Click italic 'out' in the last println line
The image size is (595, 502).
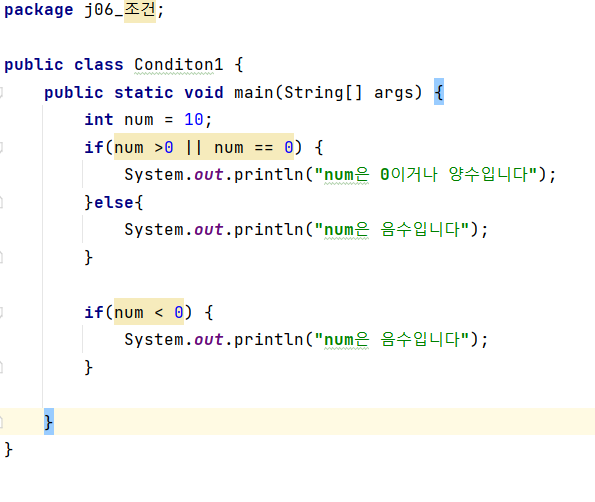tap(209, 340)
